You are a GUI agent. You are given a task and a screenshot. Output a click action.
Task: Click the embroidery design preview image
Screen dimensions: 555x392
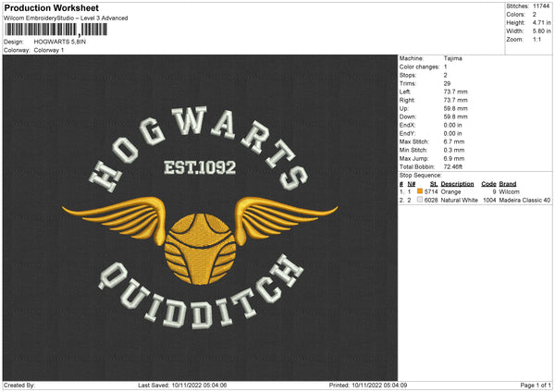200,217
